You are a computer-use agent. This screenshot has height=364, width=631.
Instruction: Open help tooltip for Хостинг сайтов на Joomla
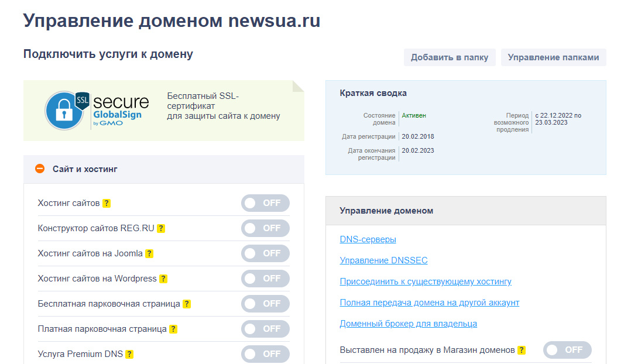[x=149, y=254]
